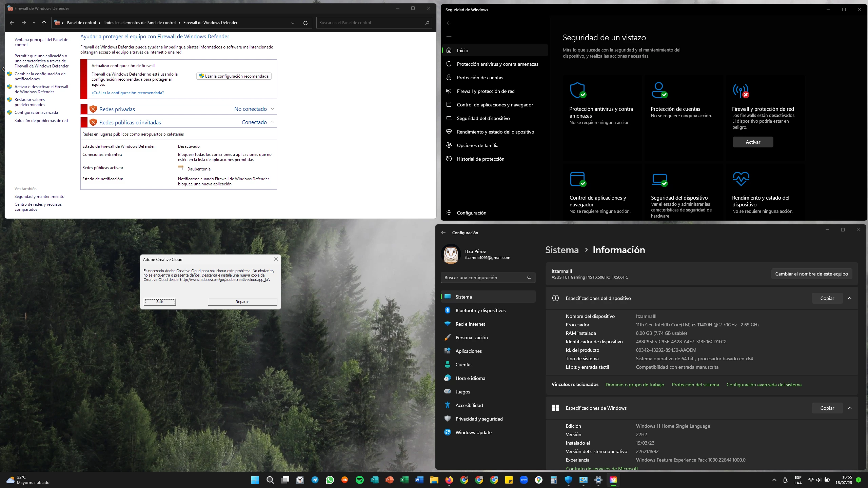
Task: Collapse Especificaciones del dispositivo section
Action: (849, 298)
